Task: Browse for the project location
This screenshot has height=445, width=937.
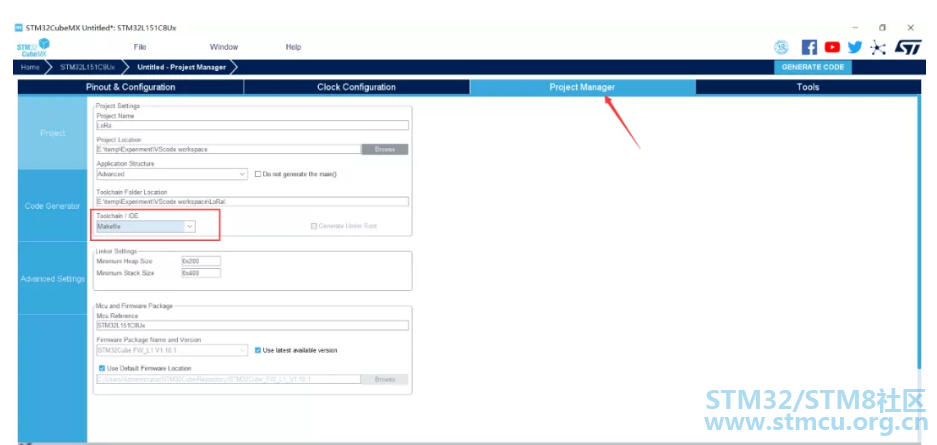Action: click(x=385, y=149)
